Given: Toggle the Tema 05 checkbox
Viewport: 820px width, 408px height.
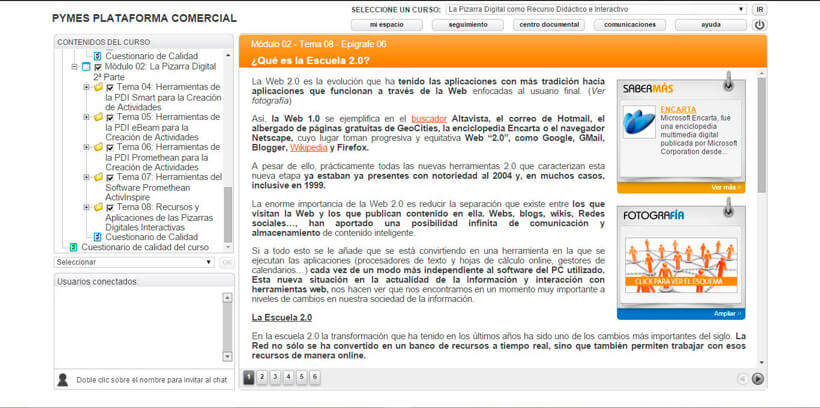Looking at the screenshot, I should (109, 117).
